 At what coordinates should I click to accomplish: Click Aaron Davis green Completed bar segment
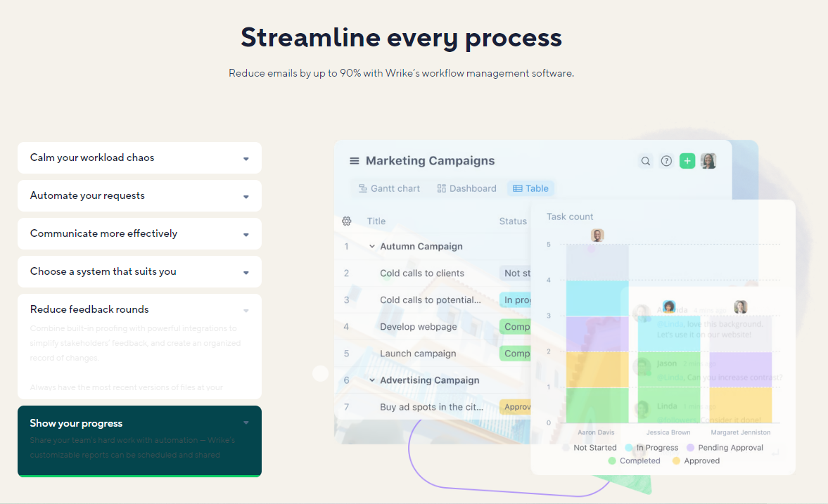597,405
